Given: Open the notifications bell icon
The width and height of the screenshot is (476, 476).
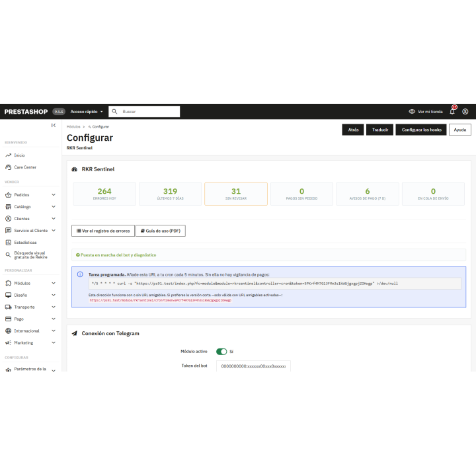Looking at the screenshot, I should pyautogui.click(x=452, y=112).
